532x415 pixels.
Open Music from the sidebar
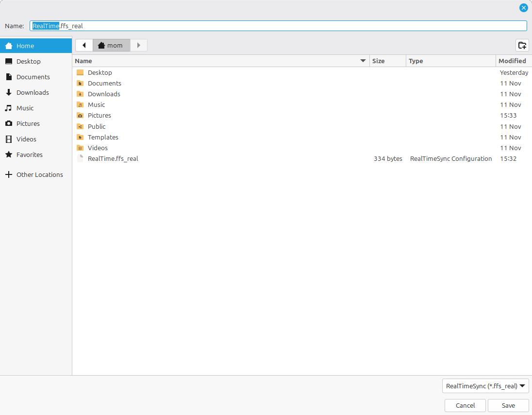(36, 108)
